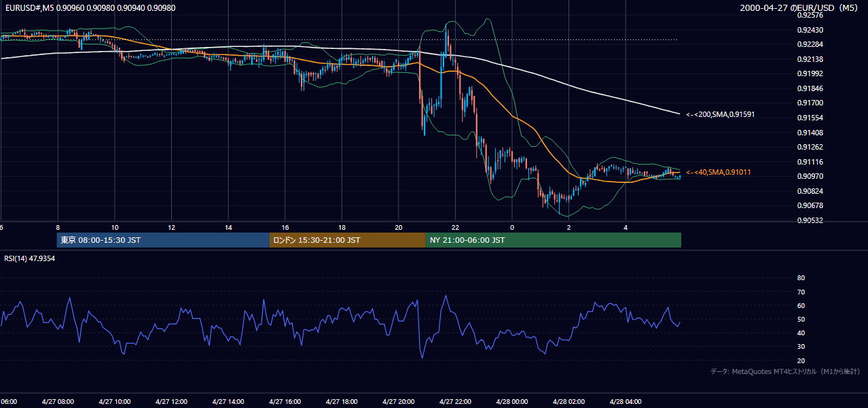Screen dimensions: 868x408
Task: Click price axis value 0.90532
Action: 810,220
